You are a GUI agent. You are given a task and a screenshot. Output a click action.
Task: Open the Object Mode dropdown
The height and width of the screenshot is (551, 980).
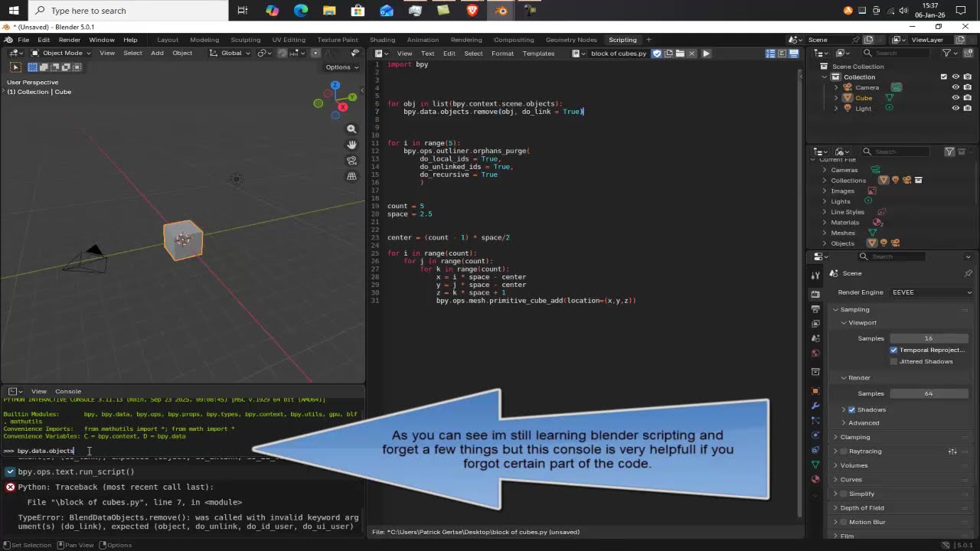click(60, 53)
